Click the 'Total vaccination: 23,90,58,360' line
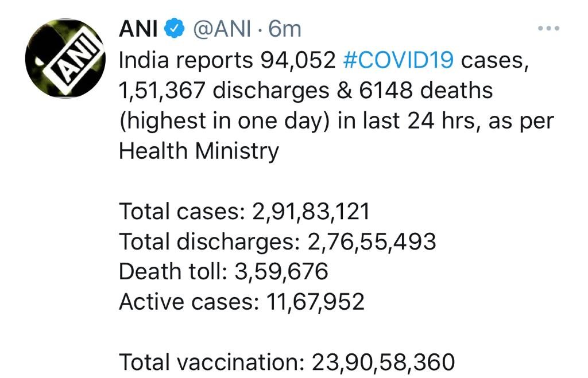 (x=287, y=363)
